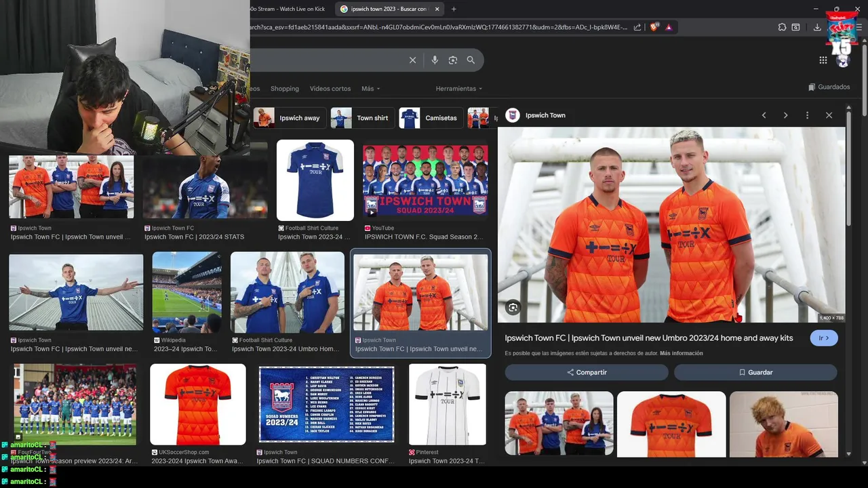Select the Town shirt filter chip
This screenshot has height=488, width=868.
(x=361, y=118)
